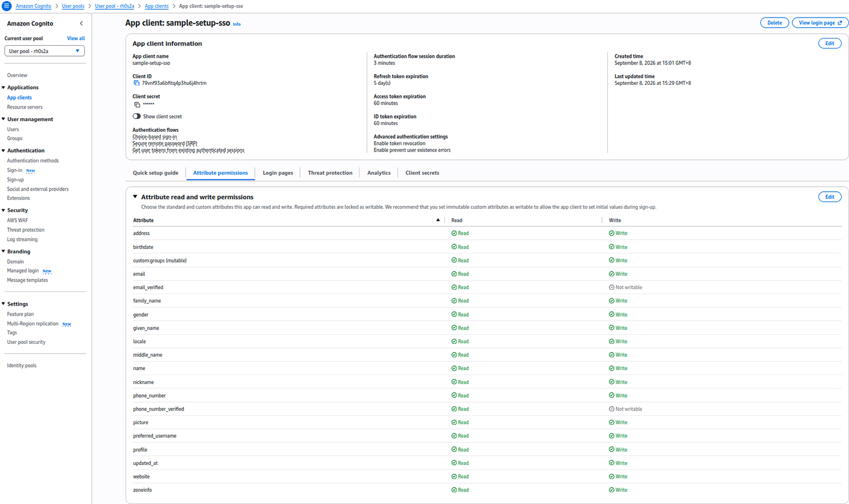Collapse the Authentication sidebar section
Viewport: 849px width, 504px height.
point(3,150)
